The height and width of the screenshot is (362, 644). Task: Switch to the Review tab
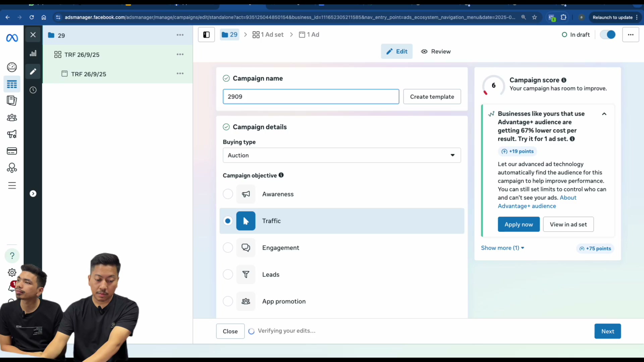point(436,51)
